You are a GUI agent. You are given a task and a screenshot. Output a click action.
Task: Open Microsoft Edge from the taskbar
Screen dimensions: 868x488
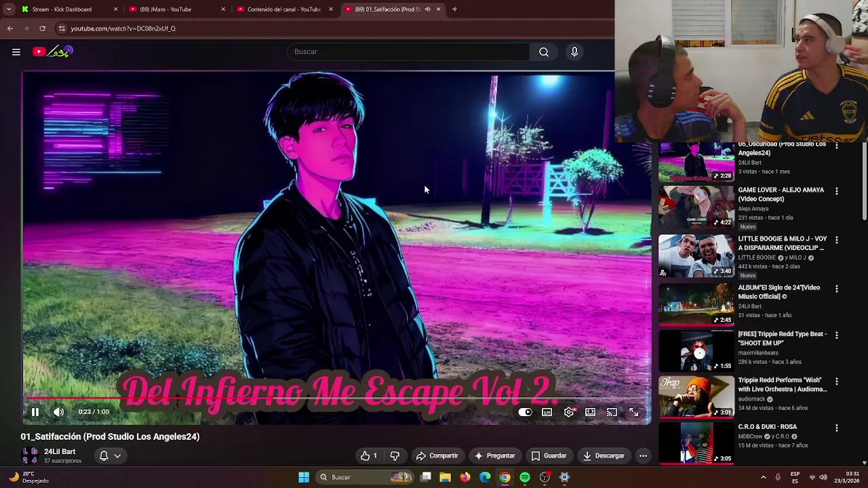485,477
